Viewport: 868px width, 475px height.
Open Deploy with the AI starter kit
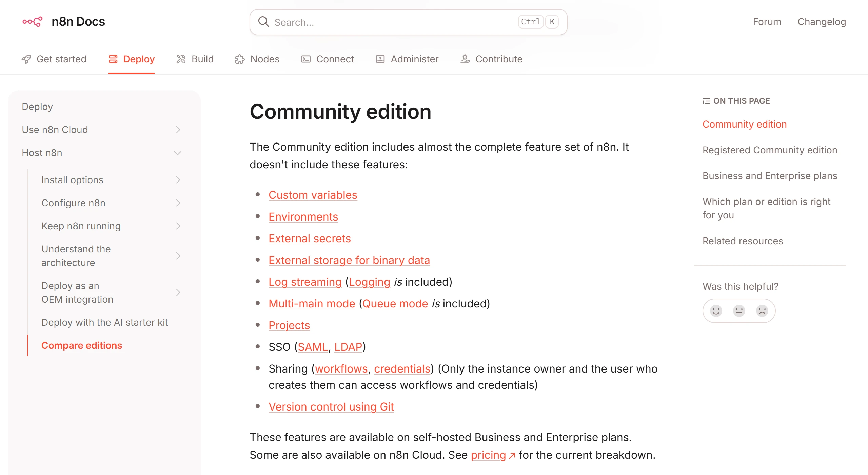[105, 322]
